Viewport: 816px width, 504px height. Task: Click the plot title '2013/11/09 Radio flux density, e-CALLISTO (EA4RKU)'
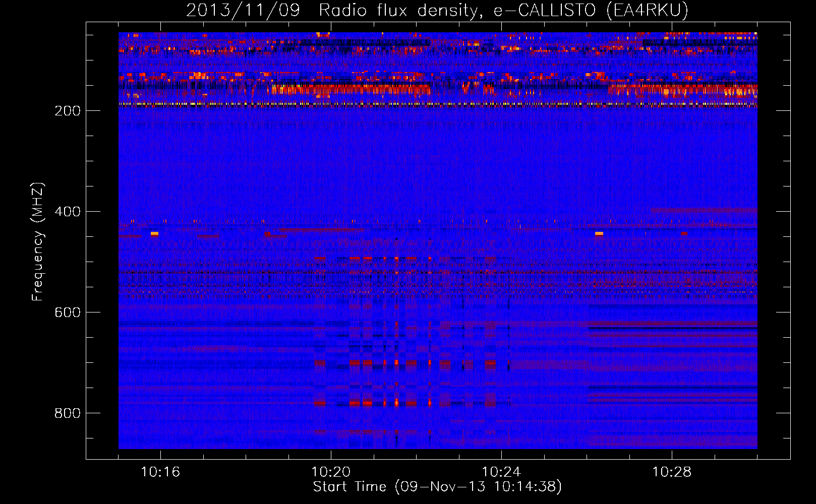point(437,11)
